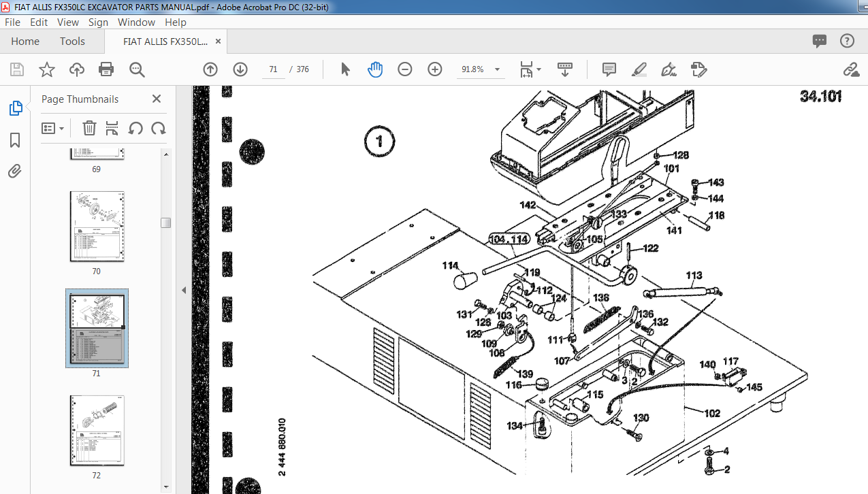Open the Sign menu
The image size is (868, 494).
98,22
